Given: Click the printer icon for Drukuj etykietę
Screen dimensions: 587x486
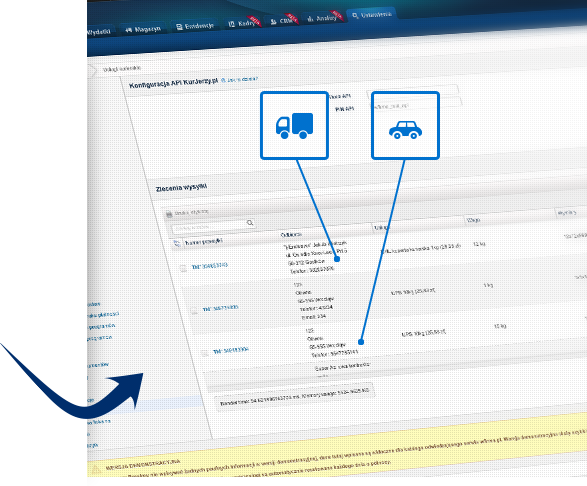Looking at the screenshot, I should click(x=169, y=214).
